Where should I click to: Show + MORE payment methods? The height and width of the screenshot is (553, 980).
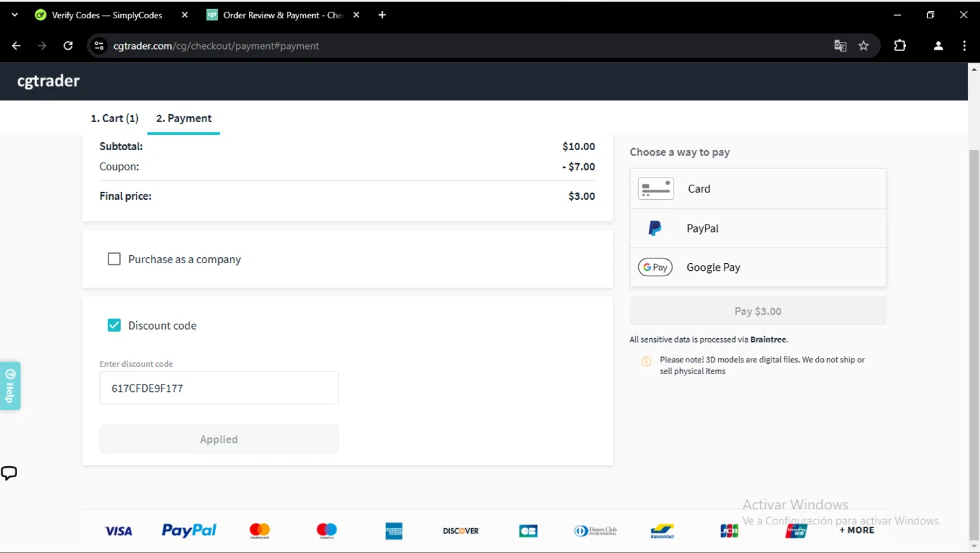(857, 530)
